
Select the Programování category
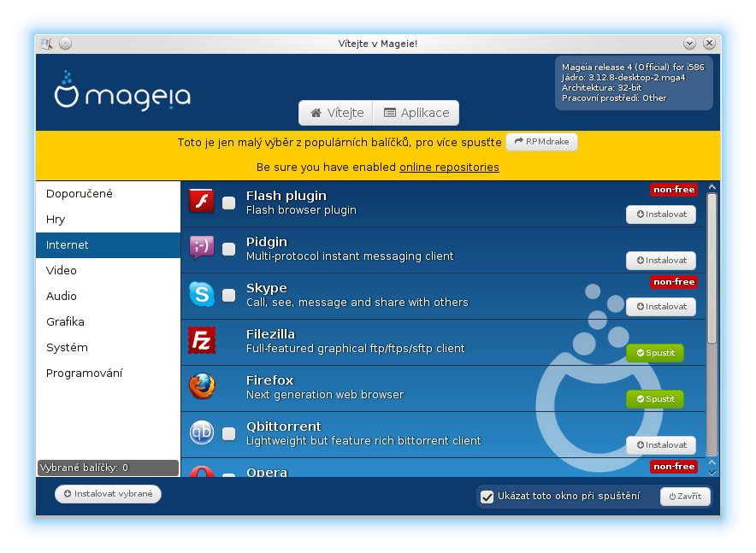(x=108, y=374)
